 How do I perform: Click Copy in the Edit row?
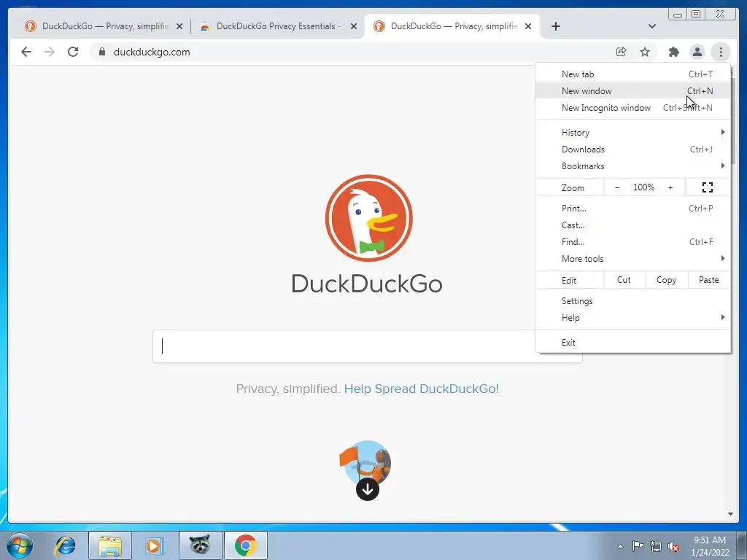point(667,280)
